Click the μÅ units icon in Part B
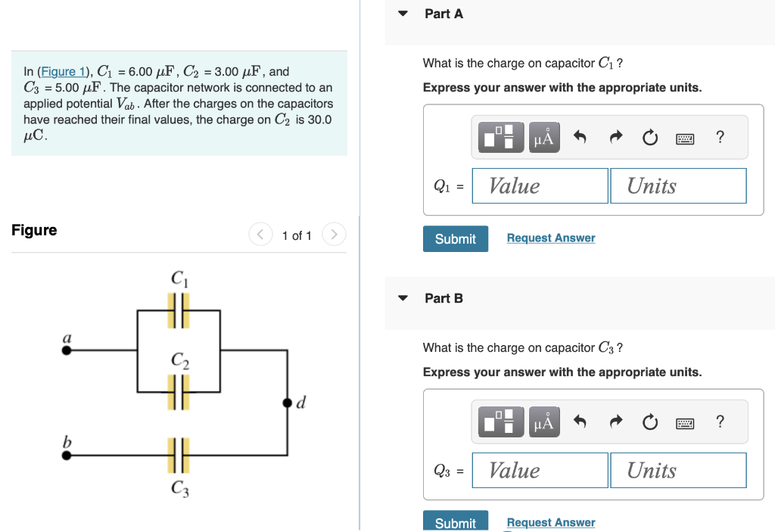The width and height of the screenshot is (775, 532). tap(543, 422)
